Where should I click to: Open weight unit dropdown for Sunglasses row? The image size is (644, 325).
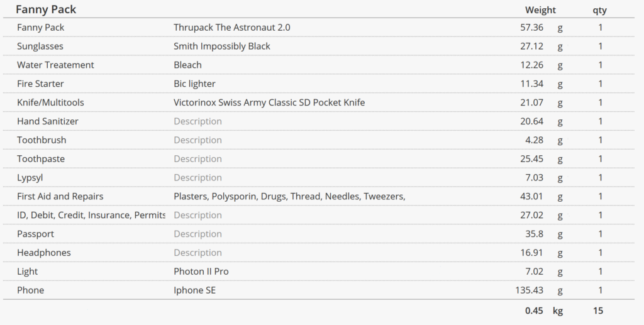coord(560,47)
